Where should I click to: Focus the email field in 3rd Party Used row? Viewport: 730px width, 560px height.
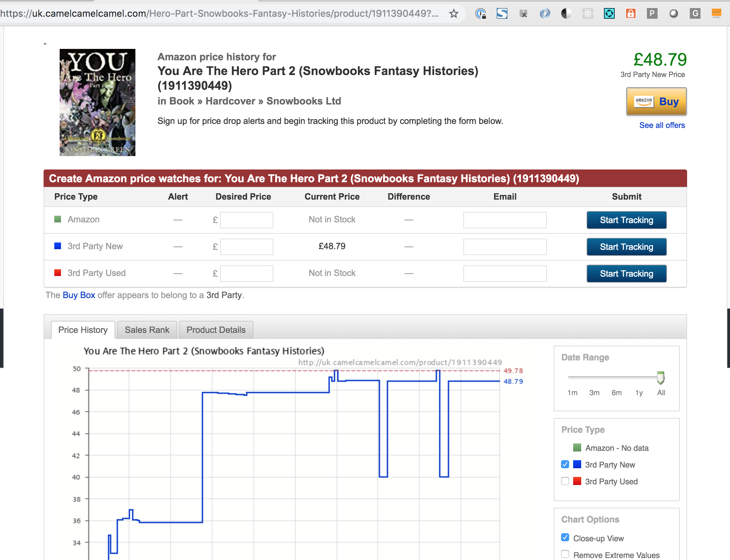pos(505,273)
